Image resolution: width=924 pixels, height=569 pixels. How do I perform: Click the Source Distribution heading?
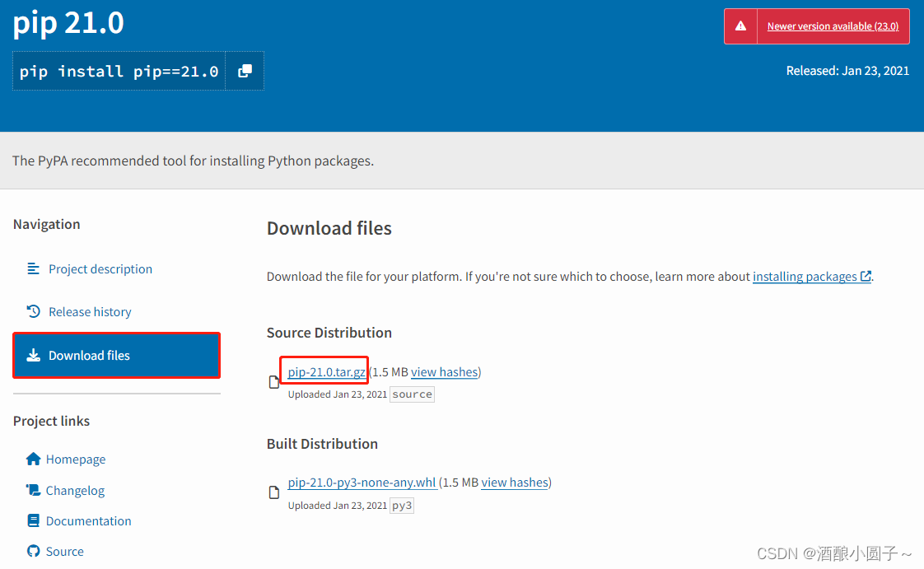pyautogui.click(x=329, y=333)
